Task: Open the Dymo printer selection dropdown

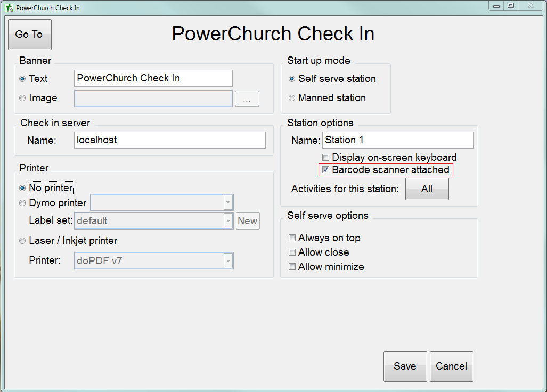Action: click(228, 202)
